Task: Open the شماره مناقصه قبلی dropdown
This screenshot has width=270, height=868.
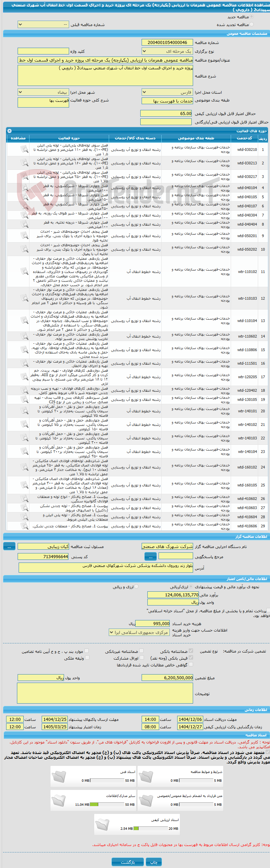Action: click(43, 25)
